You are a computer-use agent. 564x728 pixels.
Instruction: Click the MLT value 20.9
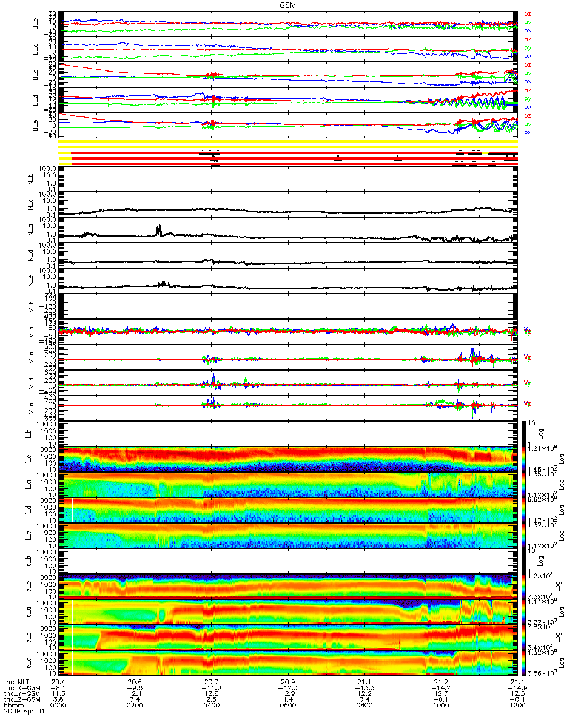pos(289,681)
